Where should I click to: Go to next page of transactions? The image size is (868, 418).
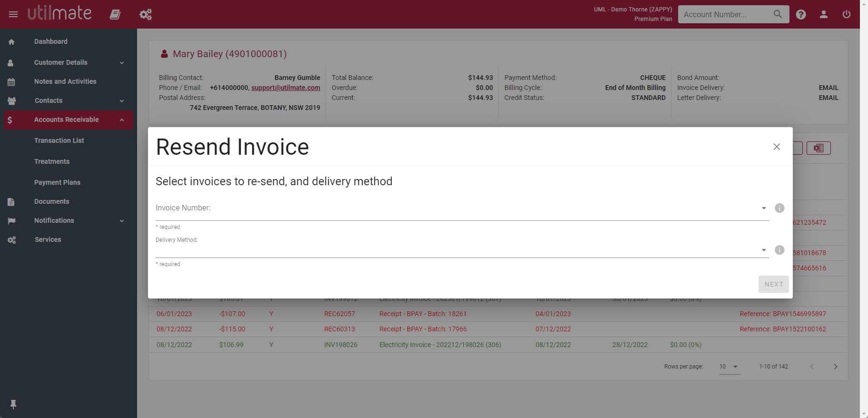click(x=836, y=367)
